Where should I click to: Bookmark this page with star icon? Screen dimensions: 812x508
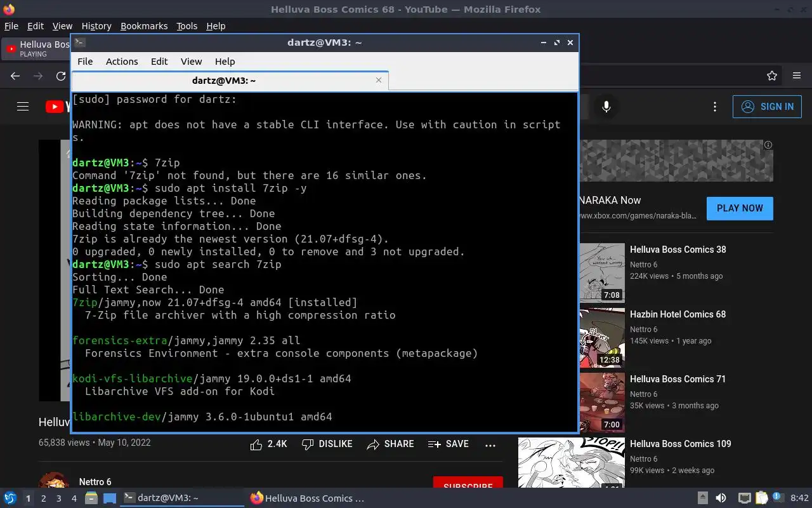(x=772, y=76)
